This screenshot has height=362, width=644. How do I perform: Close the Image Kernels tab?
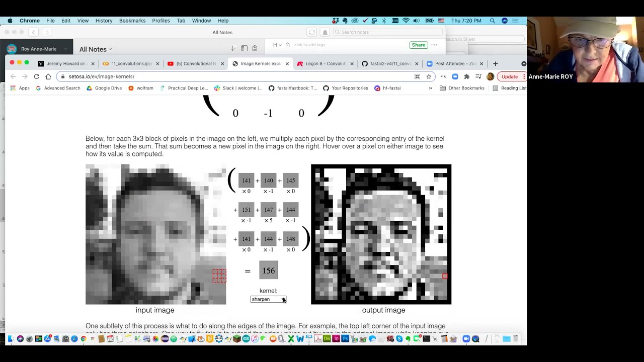pos(287,64)
